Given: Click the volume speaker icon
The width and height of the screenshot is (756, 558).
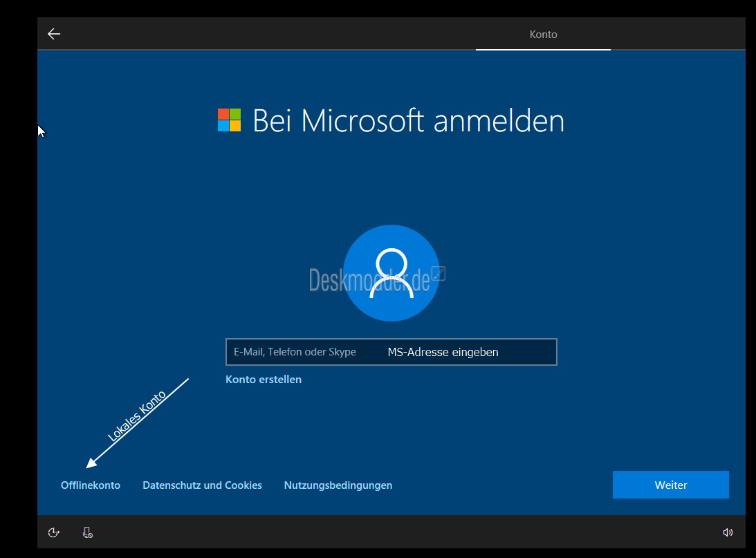Looking at the screenshot, I should coord(728,532).
